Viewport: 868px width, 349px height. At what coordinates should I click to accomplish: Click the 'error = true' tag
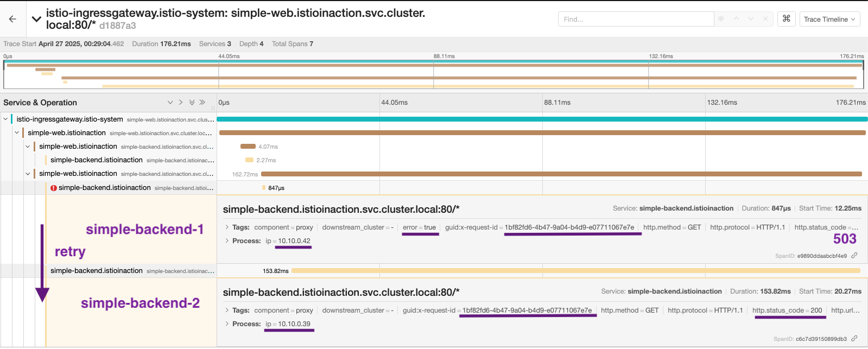click(x=420, y=227)
